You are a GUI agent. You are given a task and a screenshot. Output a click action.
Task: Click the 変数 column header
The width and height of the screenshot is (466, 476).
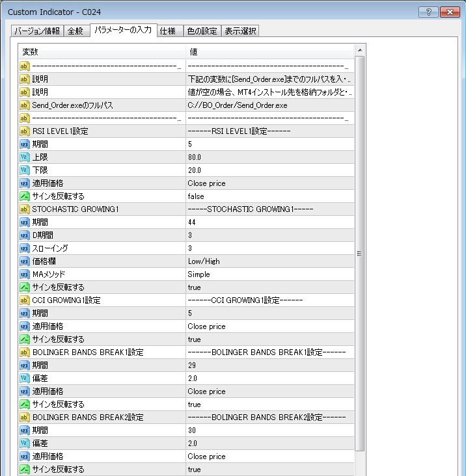pyautogui.click(x=102, y=52)
